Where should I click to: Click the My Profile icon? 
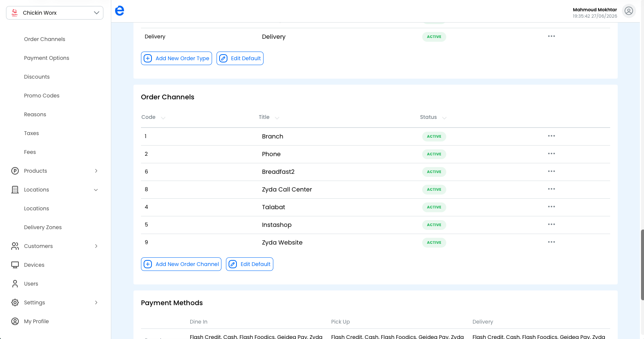(15, 321)
